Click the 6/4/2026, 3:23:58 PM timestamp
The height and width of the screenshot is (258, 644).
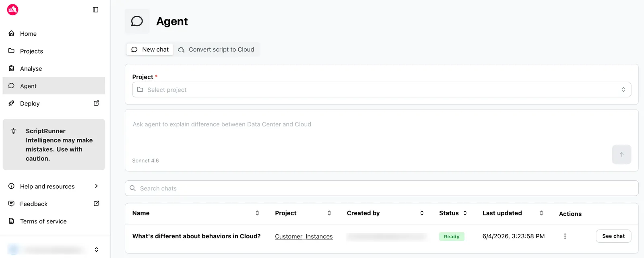tap(514, 236)
